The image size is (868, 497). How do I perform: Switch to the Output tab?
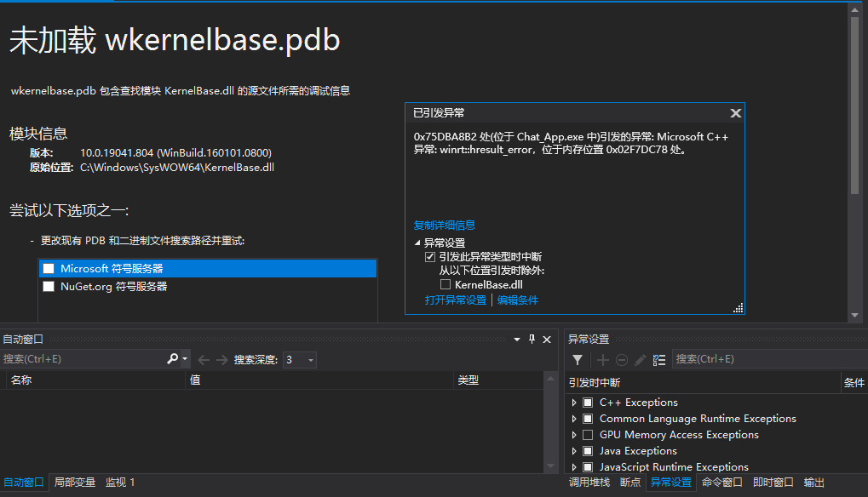coord(813,482)
